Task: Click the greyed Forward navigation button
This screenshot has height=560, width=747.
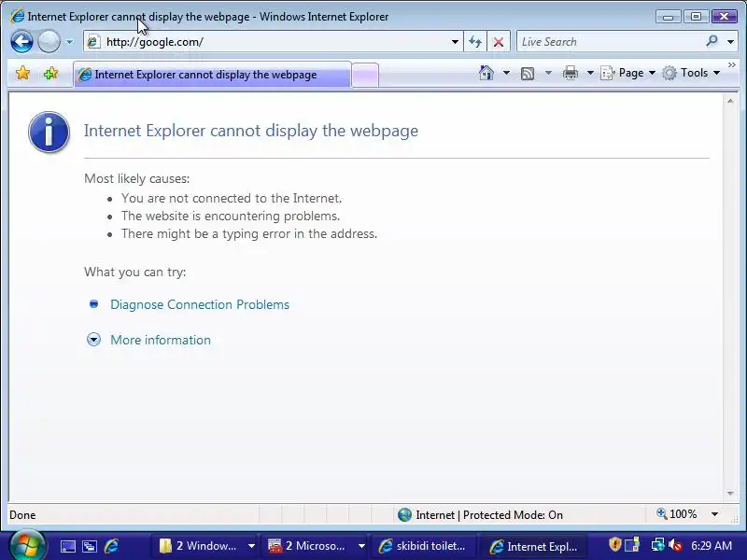Action: coord(49,41)
